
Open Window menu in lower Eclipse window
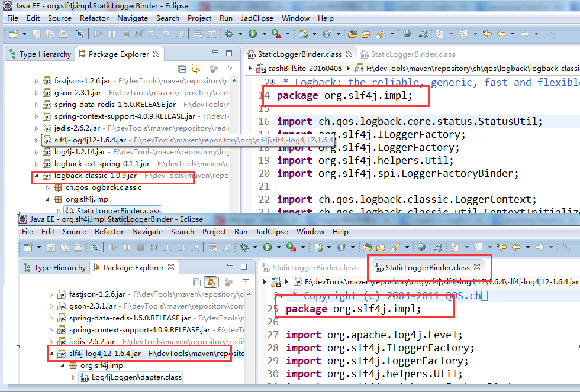tap(310, 232)
